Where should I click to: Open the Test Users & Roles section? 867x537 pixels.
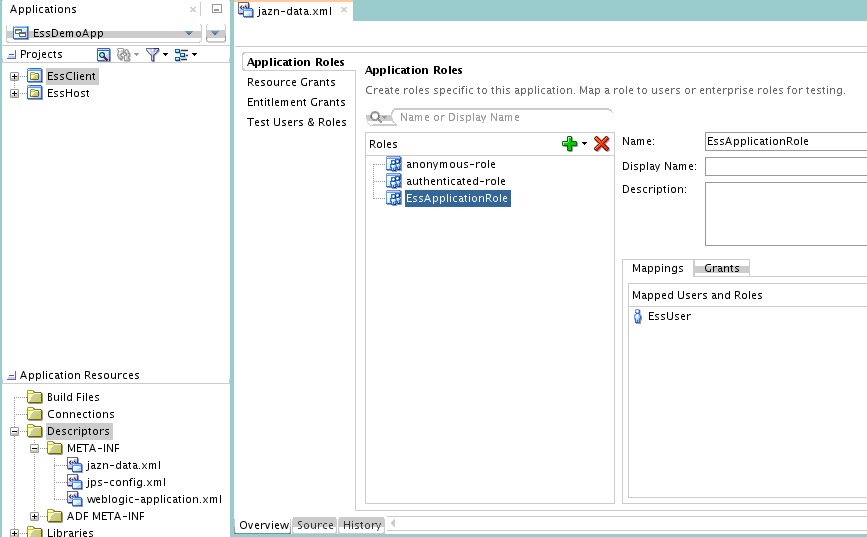click(296, 122)
